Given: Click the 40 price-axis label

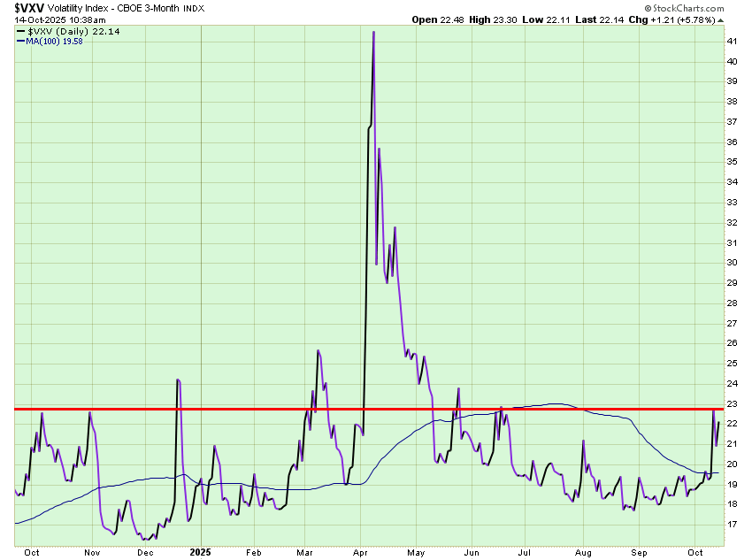Looking at the screenshot, I should 732,61.
